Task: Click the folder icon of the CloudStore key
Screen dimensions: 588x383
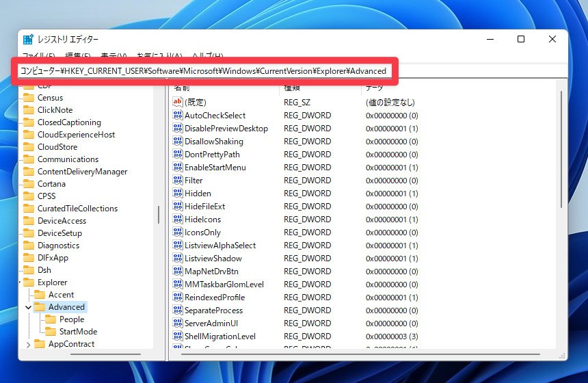Action: [x=29, y=147]
